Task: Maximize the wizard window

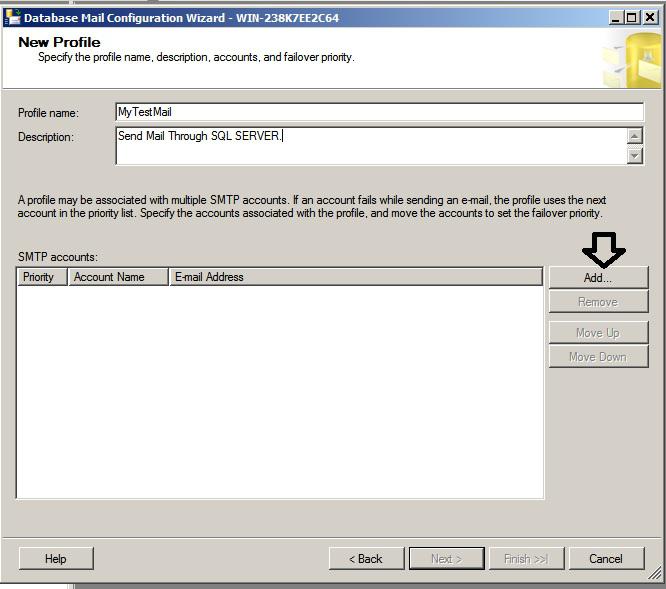Action: [632, 18]
